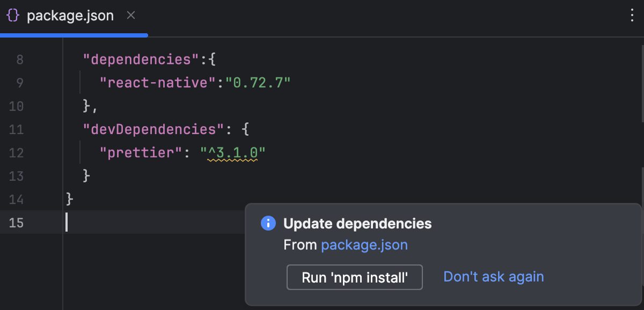Click the 'prettier' dependency name
The image size is (644, 310).
tap(140, 153)
